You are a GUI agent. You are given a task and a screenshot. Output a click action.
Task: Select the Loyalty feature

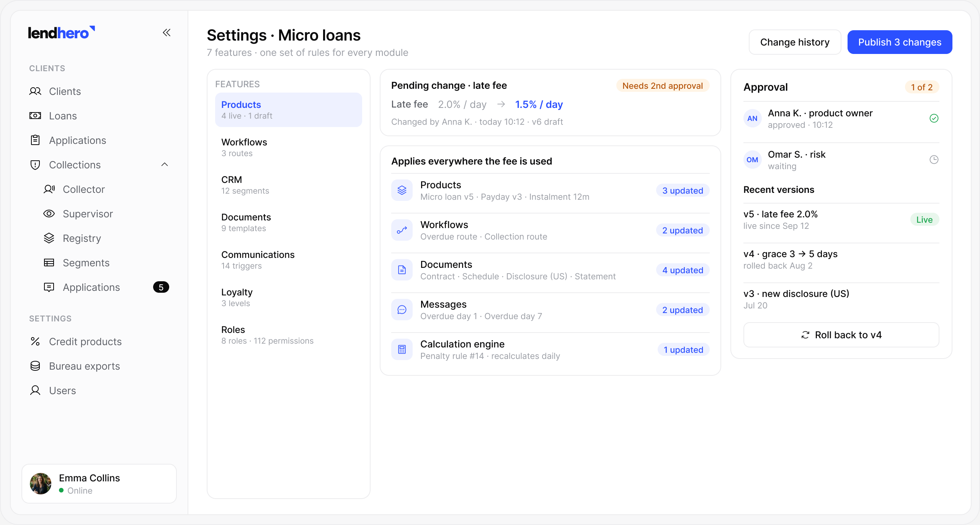pyautogui.click(x=289, y=297)
